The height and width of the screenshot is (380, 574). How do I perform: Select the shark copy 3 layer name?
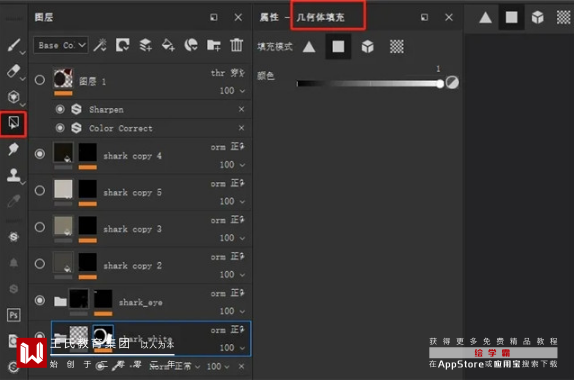pos(132,229)
